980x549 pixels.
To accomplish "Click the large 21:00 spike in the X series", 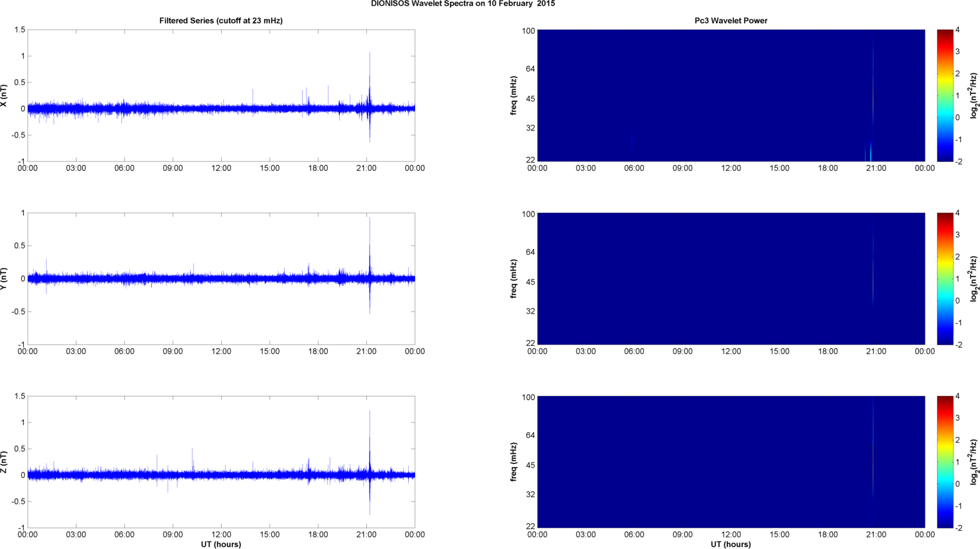I will click(x=370, y=96).
